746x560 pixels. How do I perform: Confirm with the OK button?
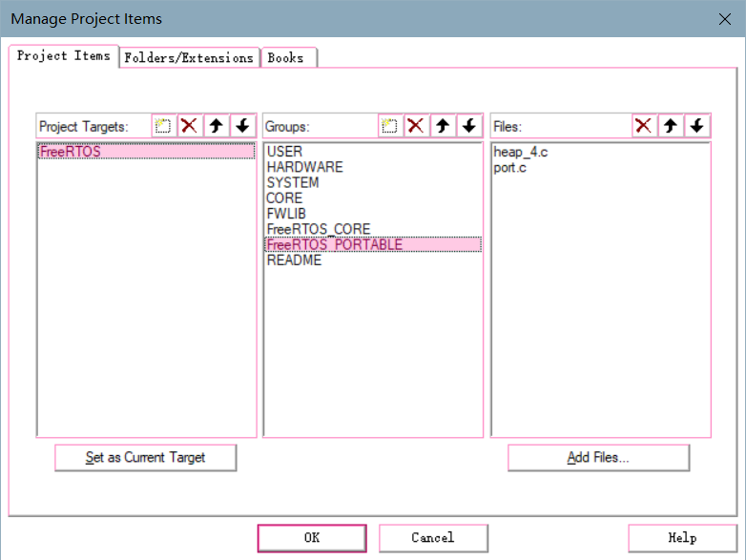[312, 538]
